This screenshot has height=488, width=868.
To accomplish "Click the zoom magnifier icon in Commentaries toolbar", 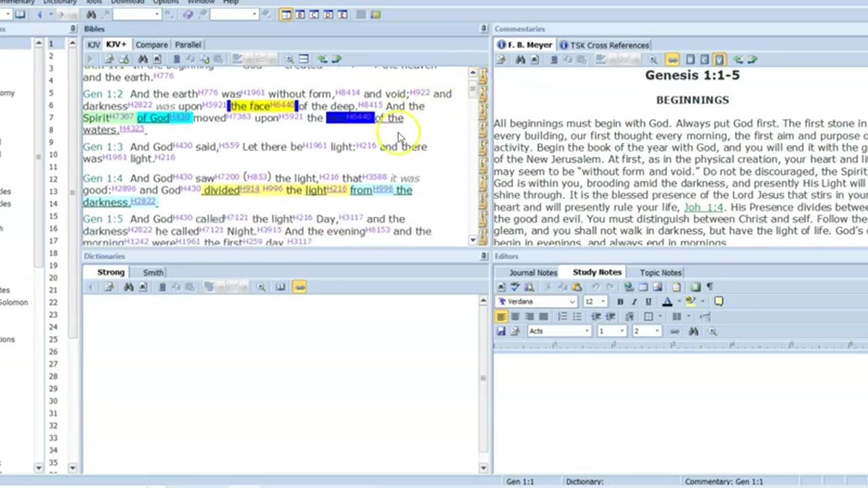I will point(653,60).
